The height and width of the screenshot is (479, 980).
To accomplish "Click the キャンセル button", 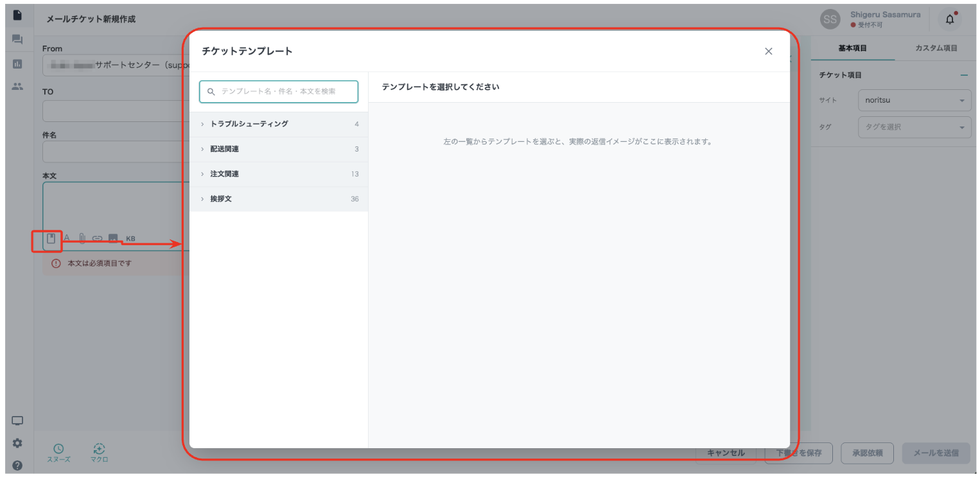I will [x=726, y=453].
